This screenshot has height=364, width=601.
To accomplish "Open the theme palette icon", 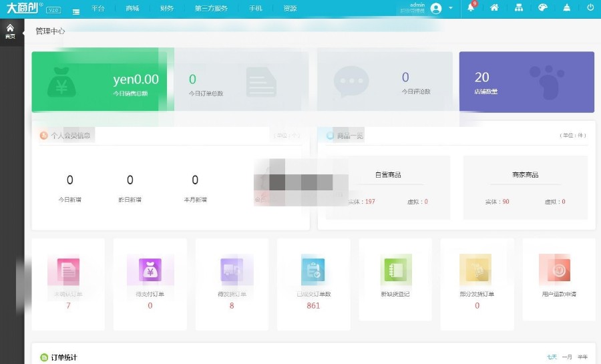I will click(x=542, y=7).
